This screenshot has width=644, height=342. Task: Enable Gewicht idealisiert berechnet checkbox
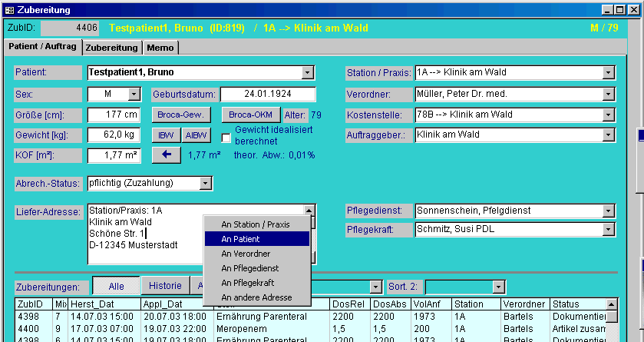tap(226, 138)
